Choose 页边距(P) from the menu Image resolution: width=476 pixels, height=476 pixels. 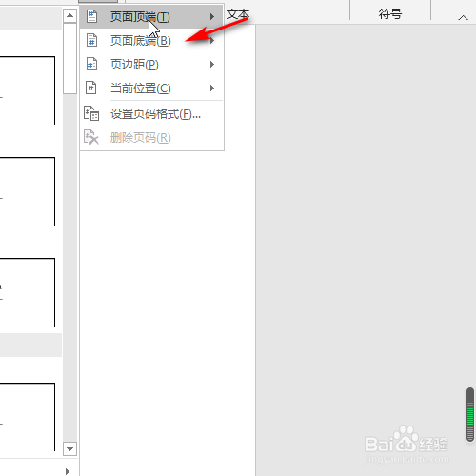151,64
